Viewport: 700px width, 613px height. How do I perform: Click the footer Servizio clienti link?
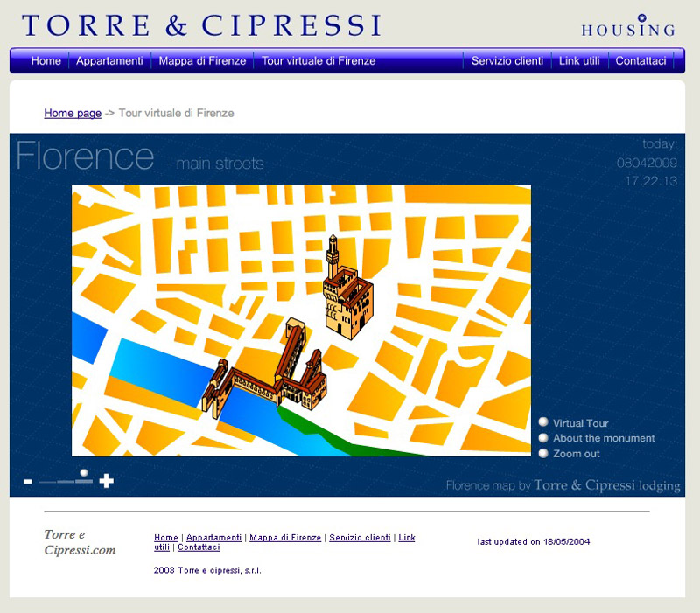point(360,538)
